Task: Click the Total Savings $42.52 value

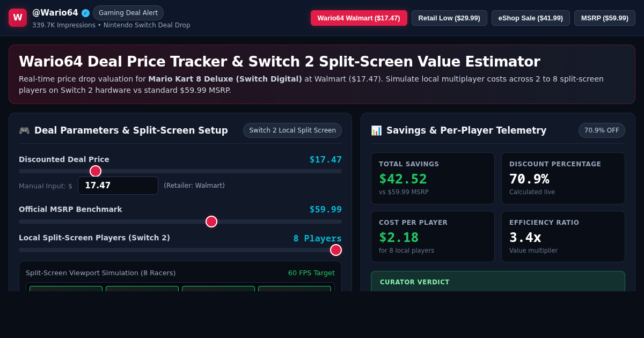Action: point(403,179)
